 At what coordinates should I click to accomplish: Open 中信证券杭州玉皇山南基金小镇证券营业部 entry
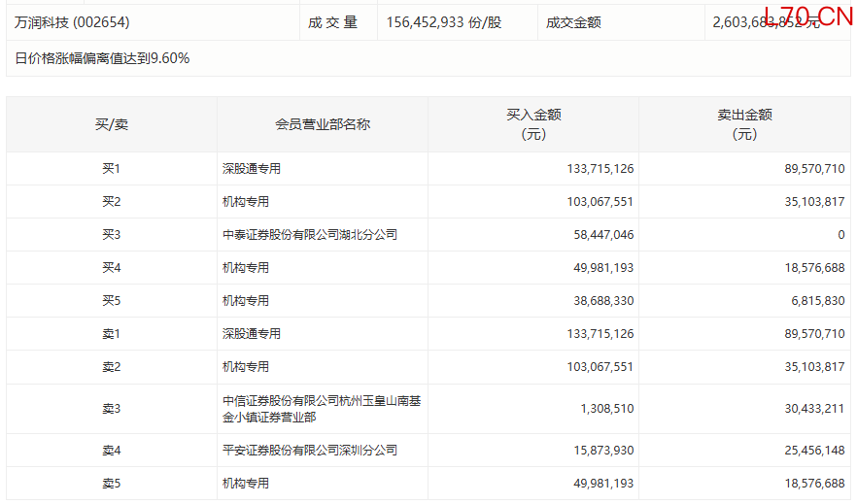322,409
